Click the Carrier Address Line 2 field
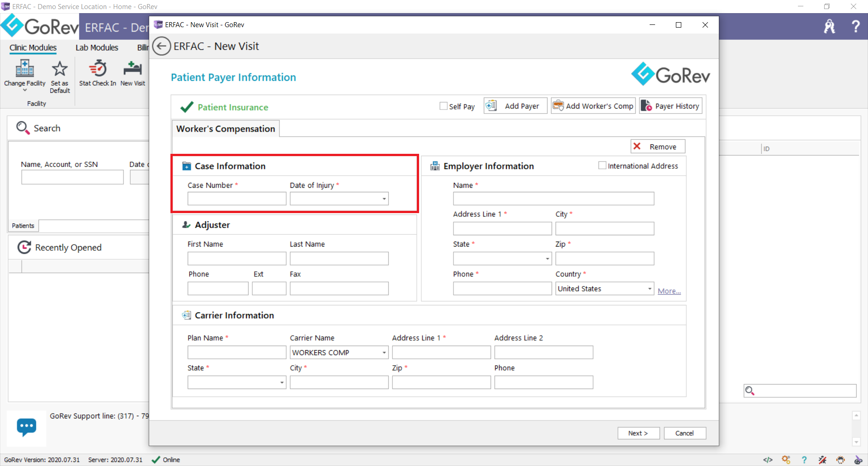Screen dimensions: 868x466 click(543, 352)
